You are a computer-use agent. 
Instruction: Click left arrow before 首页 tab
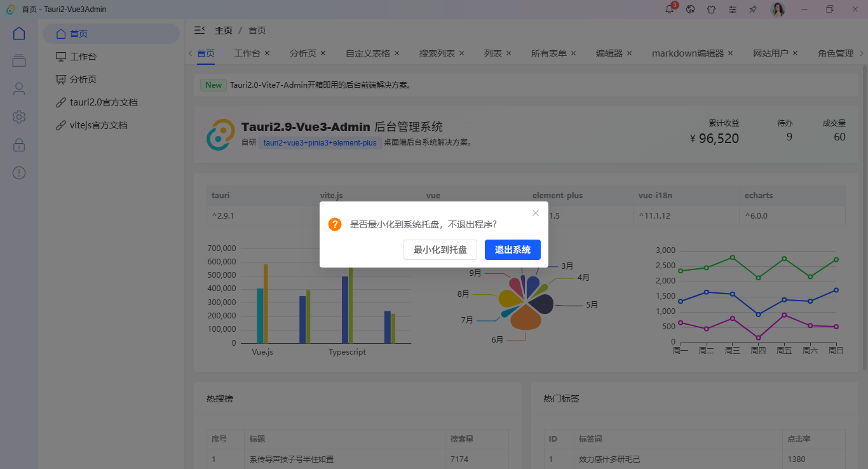pyautogui.click(x=189, y=53)
